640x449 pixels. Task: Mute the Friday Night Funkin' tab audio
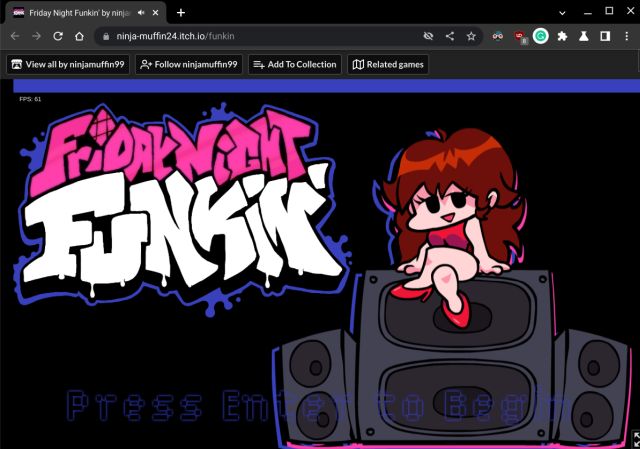(x=141, y=13)
